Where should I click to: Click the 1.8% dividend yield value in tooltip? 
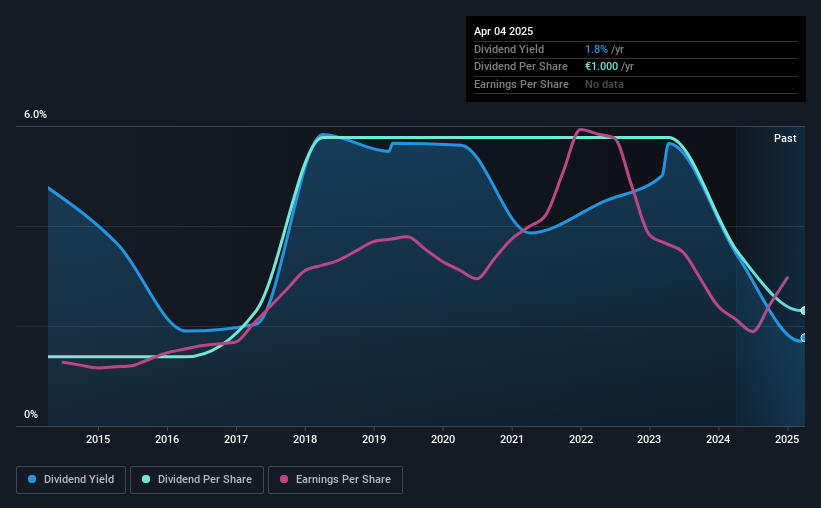pyautogui.click(x=596, y=49)
